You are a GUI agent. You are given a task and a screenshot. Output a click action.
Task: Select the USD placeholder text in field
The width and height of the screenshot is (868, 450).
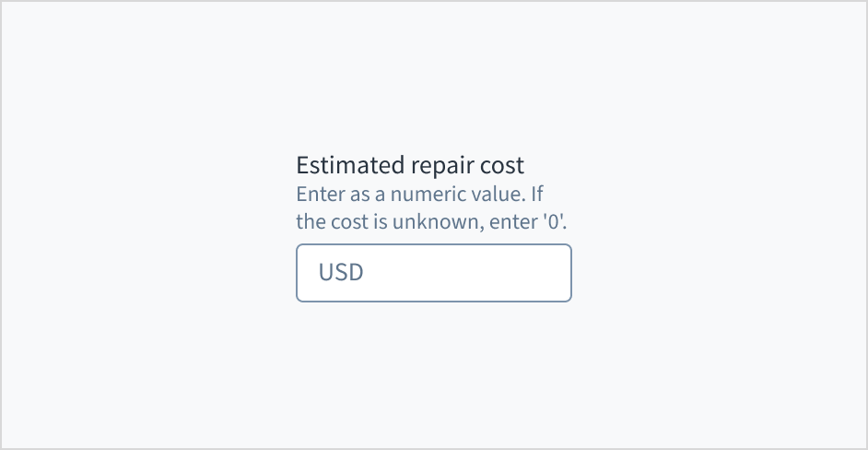click(341, 273)
